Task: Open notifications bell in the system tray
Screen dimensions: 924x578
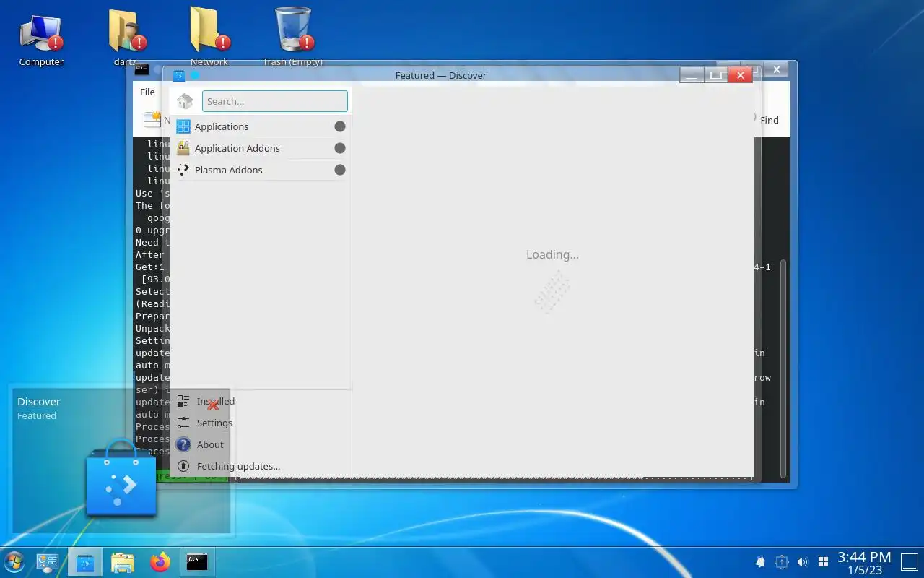Action: pyautogui.click(x=760, y=561)
